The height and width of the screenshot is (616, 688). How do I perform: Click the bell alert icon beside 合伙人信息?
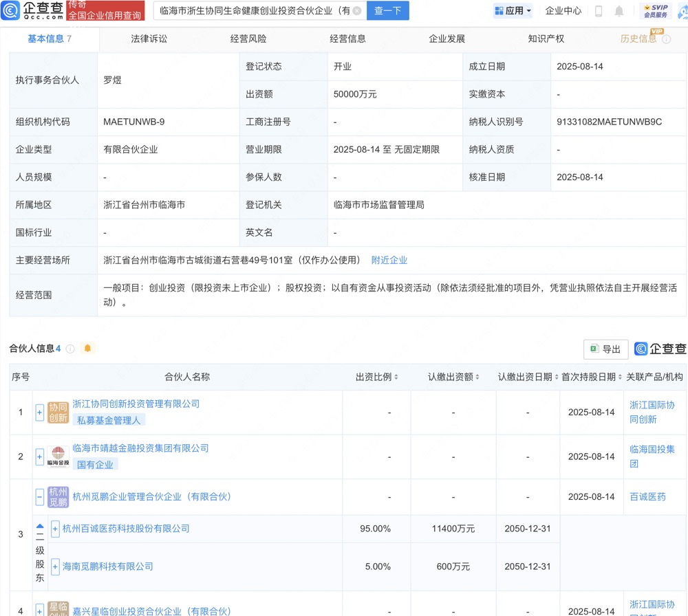pyautogui.click(x=87, y=349)
